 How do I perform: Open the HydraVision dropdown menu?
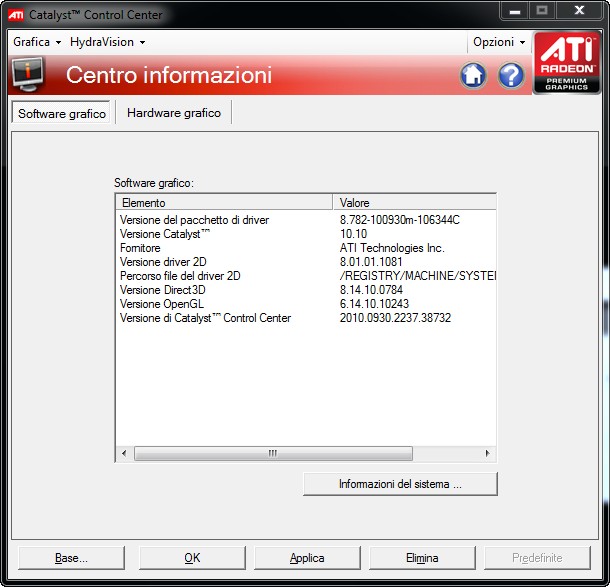pos(108,42)
